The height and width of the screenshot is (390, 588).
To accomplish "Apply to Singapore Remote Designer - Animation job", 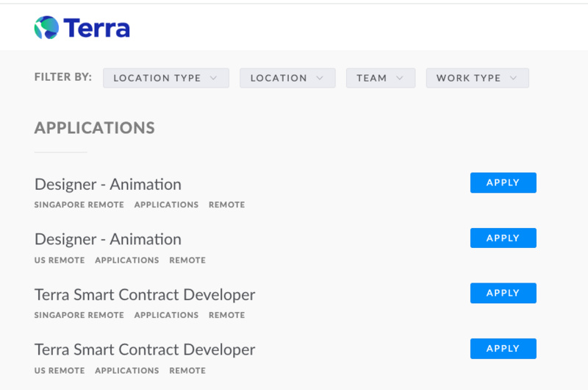I will click(503, 182).
